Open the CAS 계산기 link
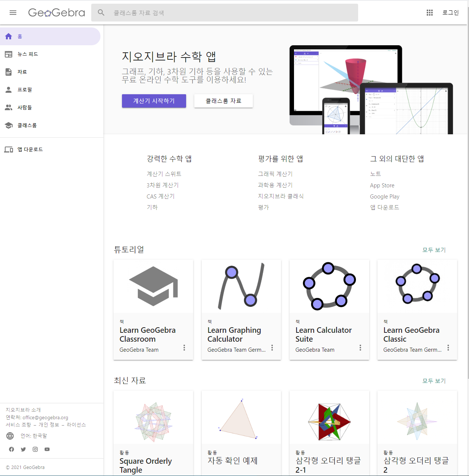This screenshot has width=469, height=476. click(161, 196)
